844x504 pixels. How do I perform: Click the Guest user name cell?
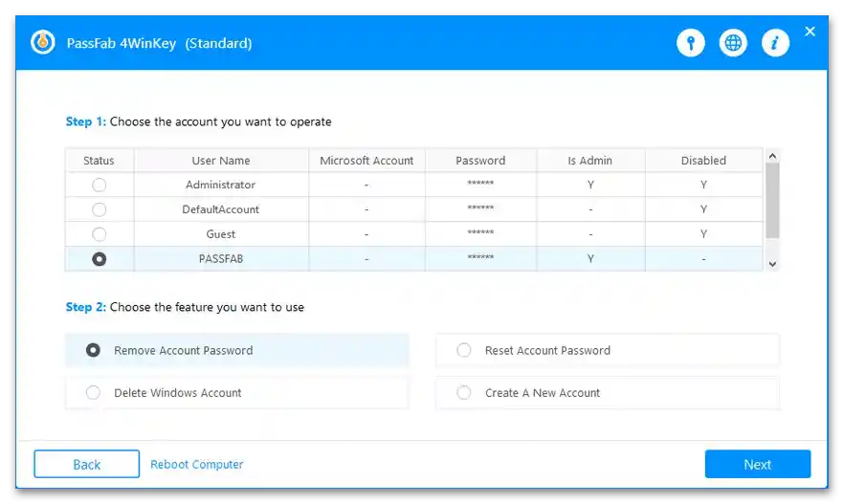(221, 234)
